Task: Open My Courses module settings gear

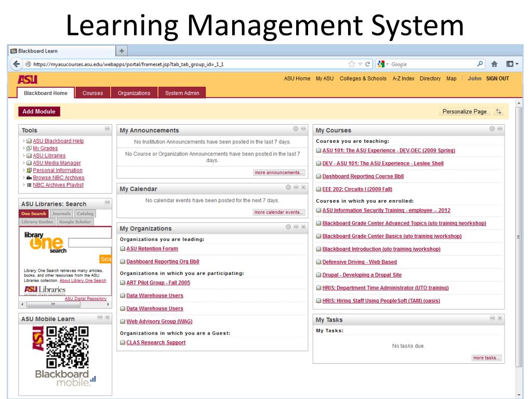Action: (x=492, y=129)
